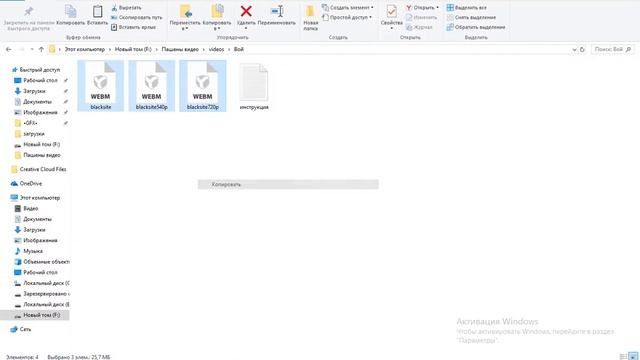Open Создать элемент dropdown
This screenshot has height=360, width=640.
[347, 8]
